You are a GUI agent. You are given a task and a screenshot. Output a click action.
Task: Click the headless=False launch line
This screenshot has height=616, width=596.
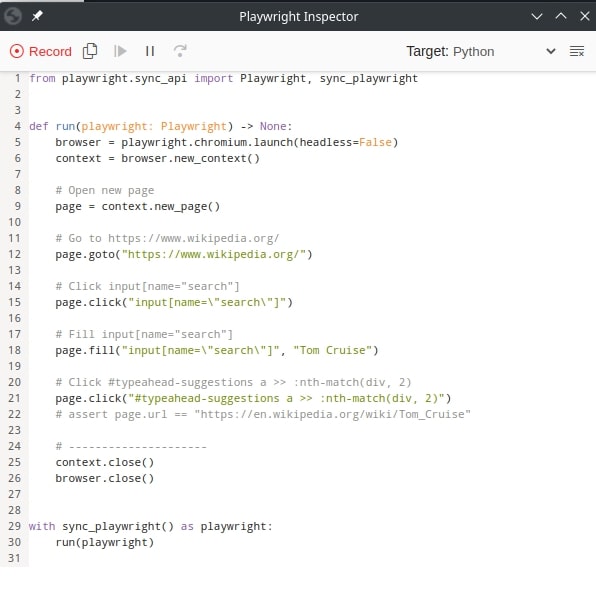tap(227, 142)
